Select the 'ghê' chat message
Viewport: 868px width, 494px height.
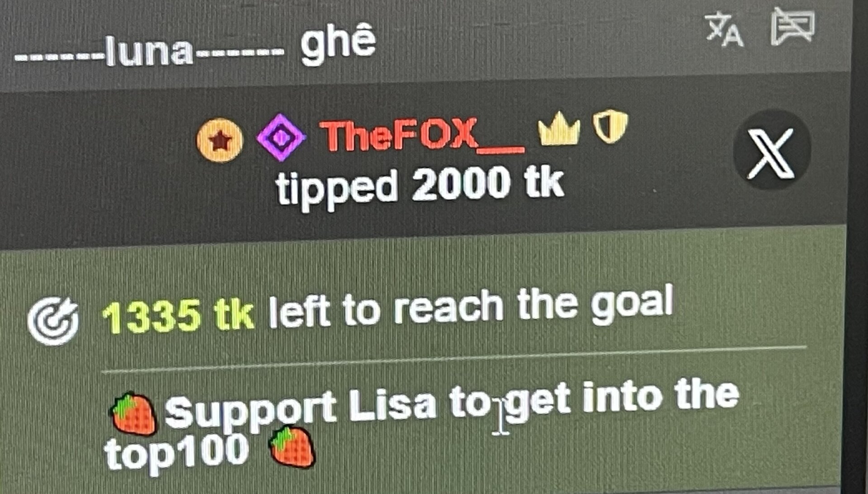pyautogui.click(x=338, y=44)
